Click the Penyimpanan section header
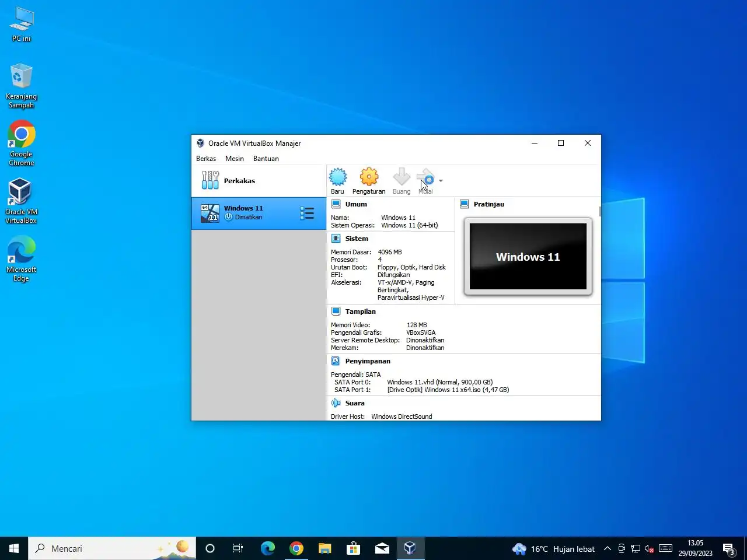This screenshot has width=747, height=560. 368,361
